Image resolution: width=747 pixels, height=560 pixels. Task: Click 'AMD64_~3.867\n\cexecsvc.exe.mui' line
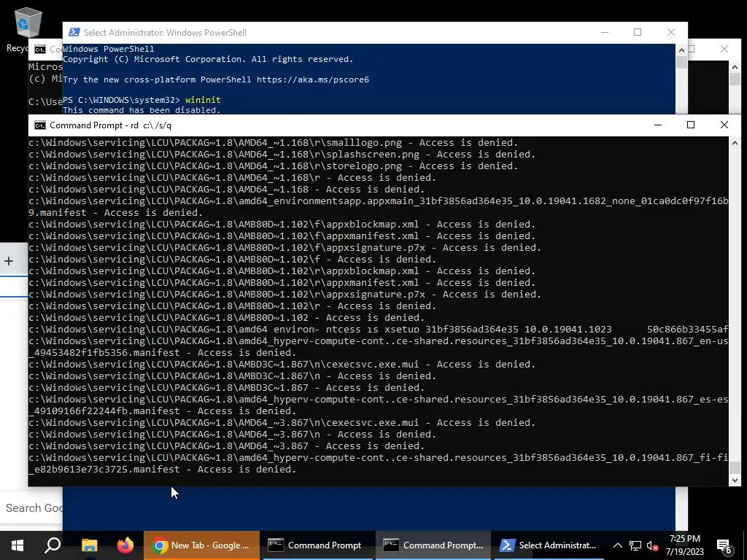click(282, 423)
